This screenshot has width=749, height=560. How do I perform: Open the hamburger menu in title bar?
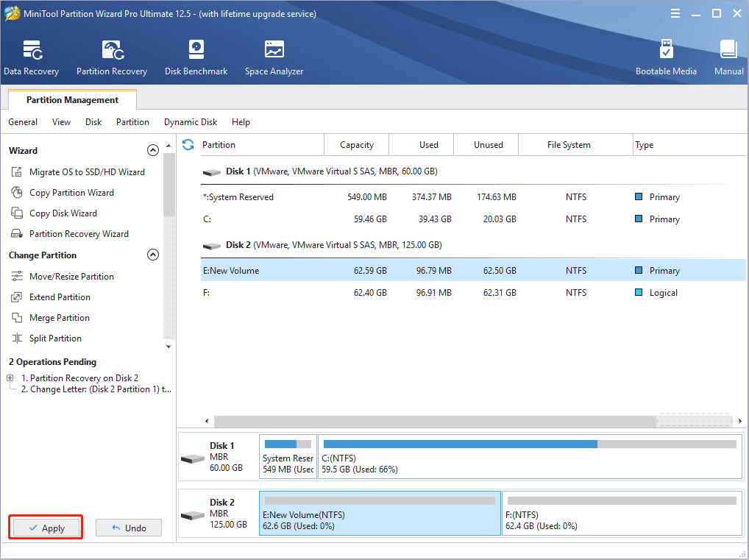click(x=675, y=13)
